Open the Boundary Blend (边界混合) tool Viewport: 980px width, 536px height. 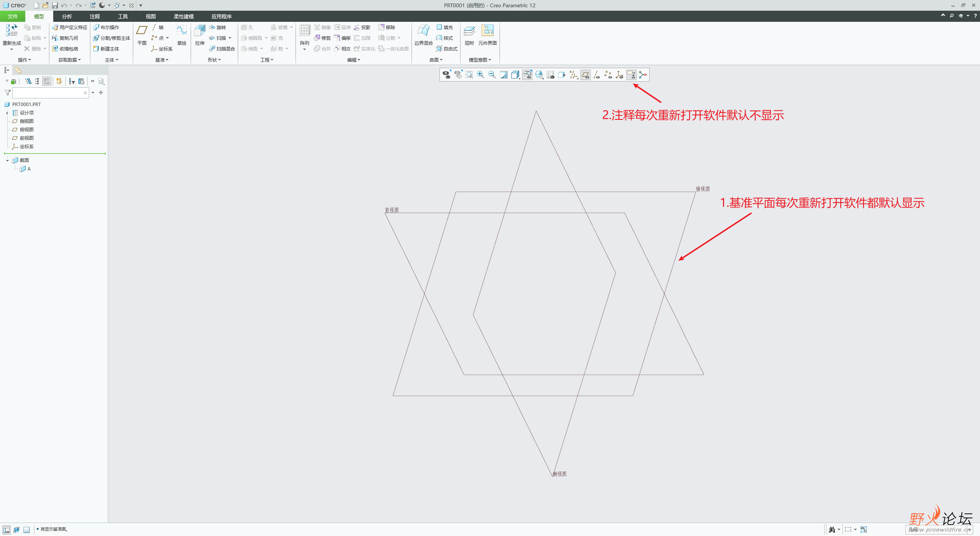[x=423, y=34]
